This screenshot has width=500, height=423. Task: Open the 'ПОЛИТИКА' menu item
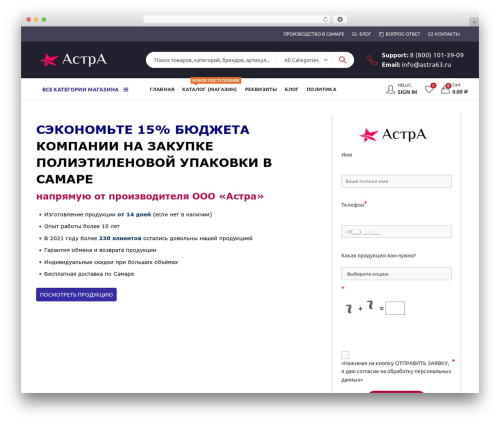[321, 89]
